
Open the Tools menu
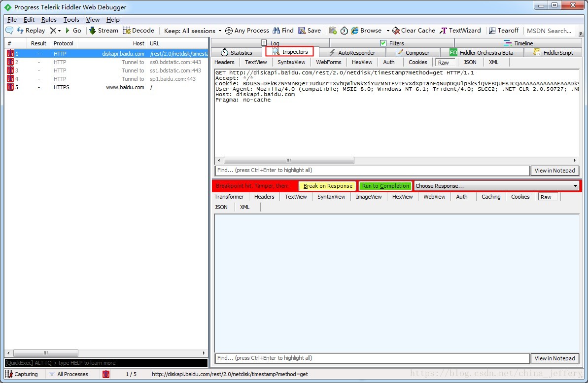[71, 20]
